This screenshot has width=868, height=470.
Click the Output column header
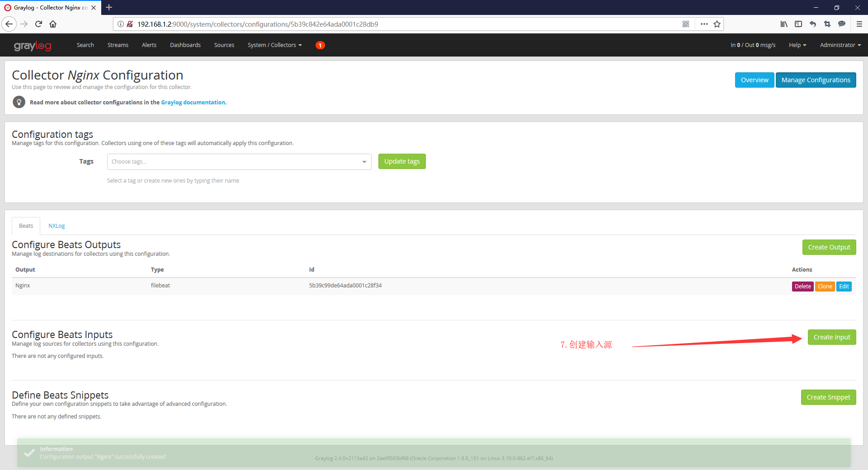(25, 270)
